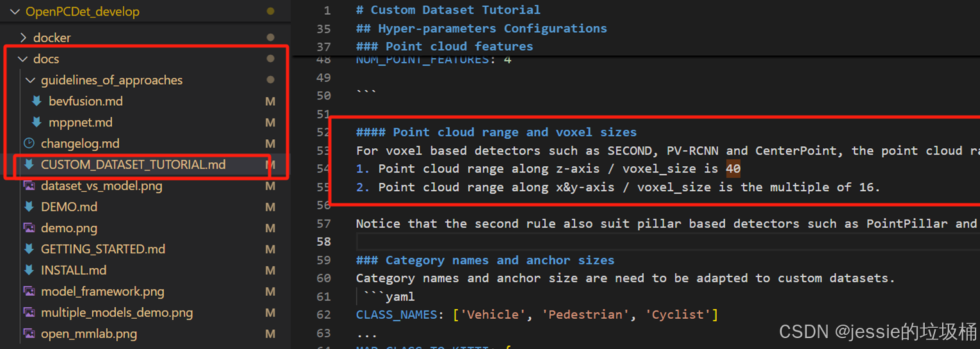Click heading '### Category names and anchor sizes'
Viewport: 980px width, 349px height.
485,260
